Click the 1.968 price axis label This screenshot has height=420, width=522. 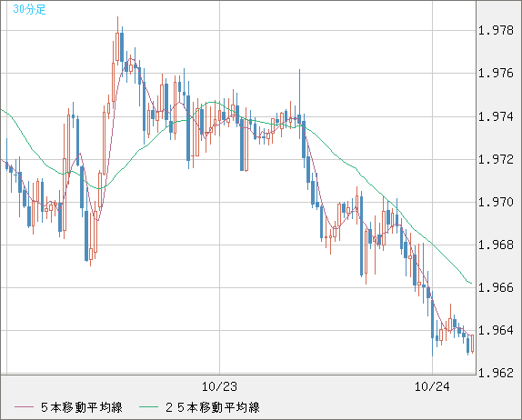pos(496,245)
